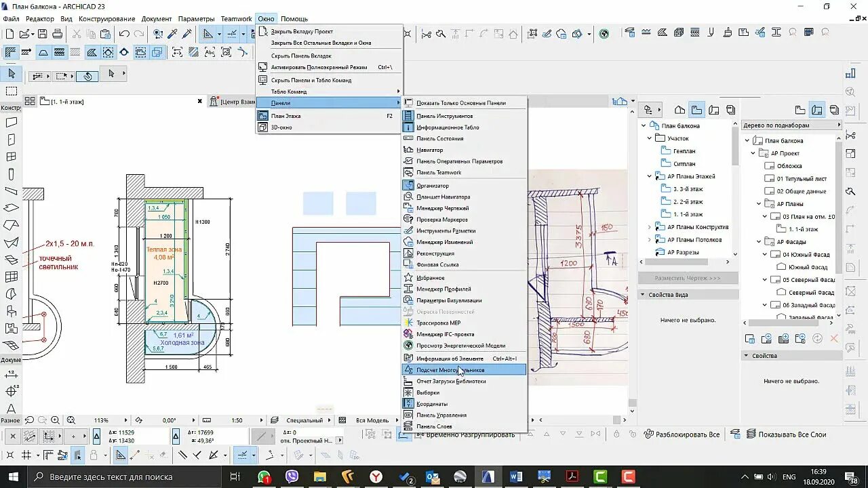Select Подсчет Многоугольников menu entry
The image size is (868, 488).
tap(465, 370)
